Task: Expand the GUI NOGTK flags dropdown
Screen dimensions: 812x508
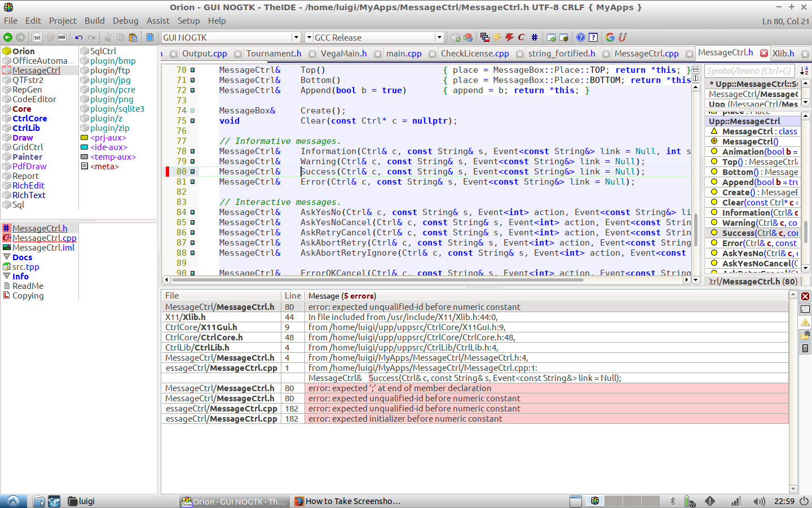Action: tap(295, 37)
